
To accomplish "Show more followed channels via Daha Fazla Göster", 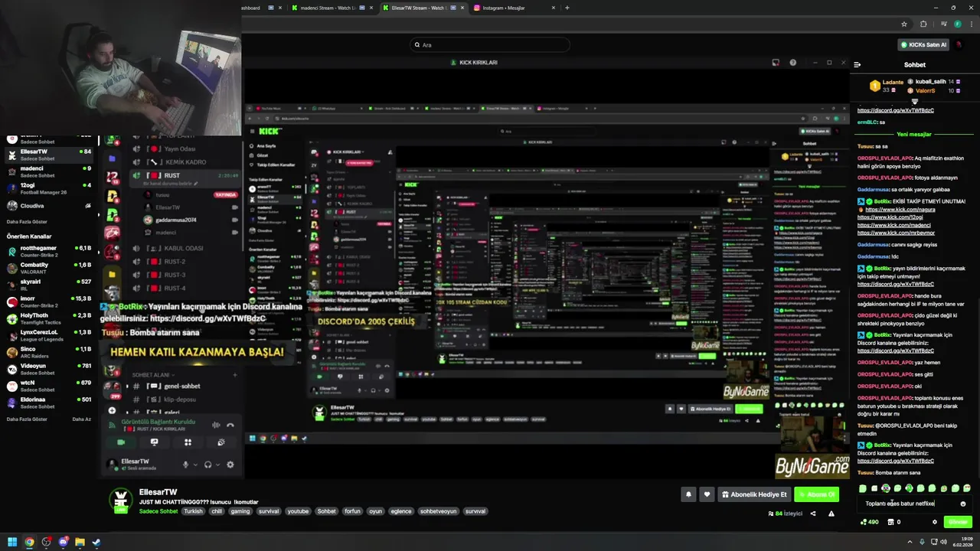I will coord(27,221).
